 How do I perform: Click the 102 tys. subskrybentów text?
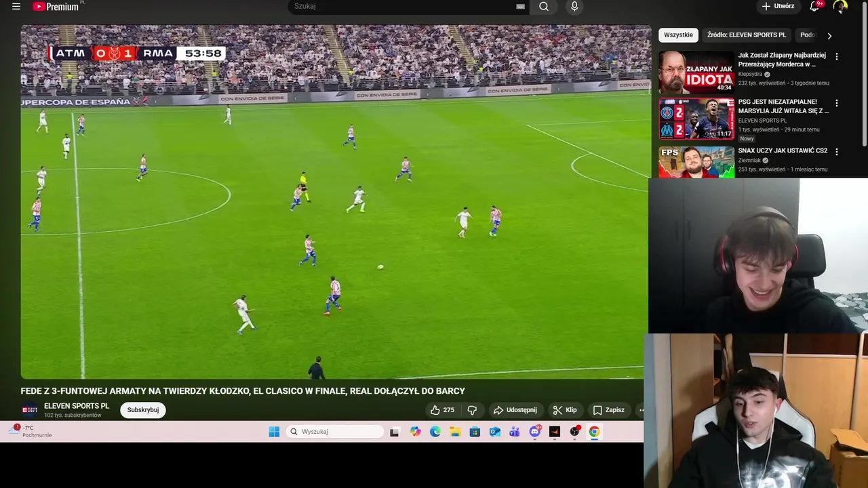pyautogui.click(x=73, y=415)
